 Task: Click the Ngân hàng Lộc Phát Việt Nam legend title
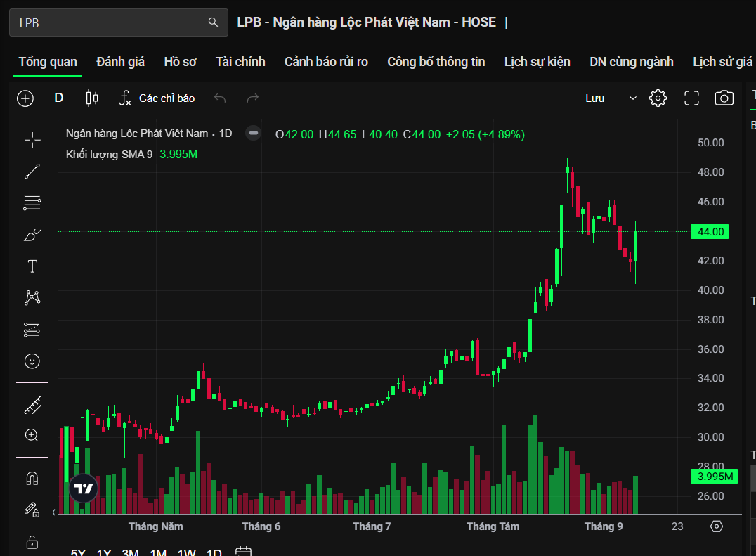148,134
